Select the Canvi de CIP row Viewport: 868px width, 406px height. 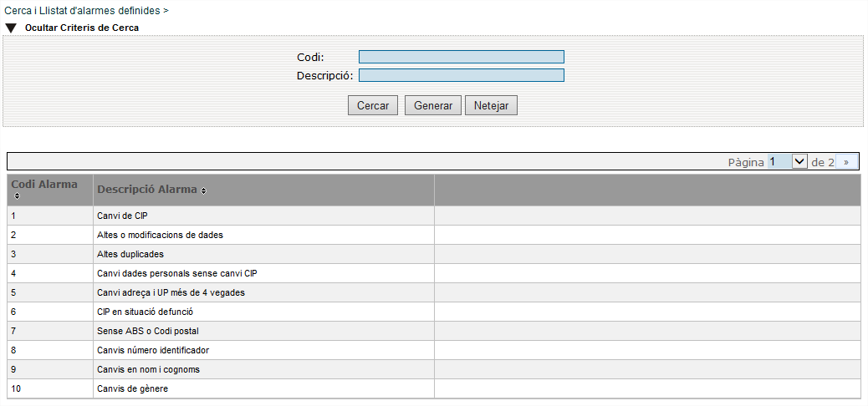pos(433,216)
